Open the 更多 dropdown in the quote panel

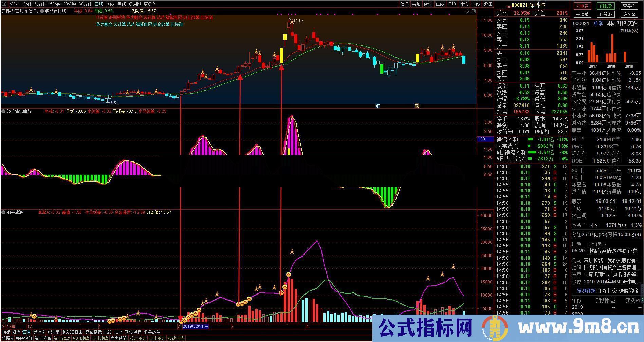point(632,23)
